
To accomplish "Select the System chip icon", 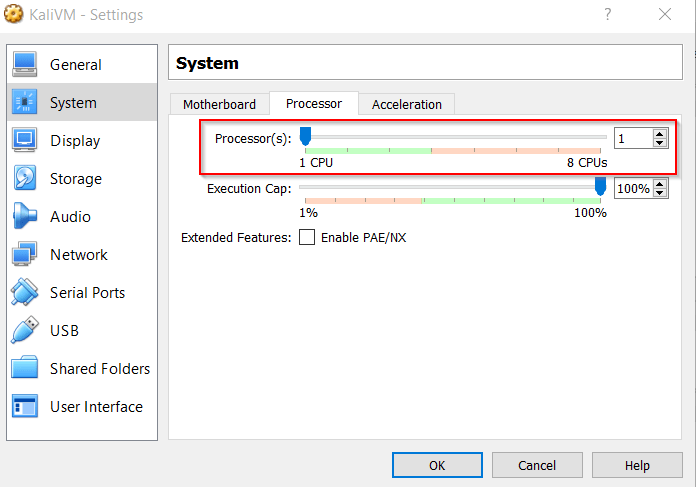I will 25,103.
